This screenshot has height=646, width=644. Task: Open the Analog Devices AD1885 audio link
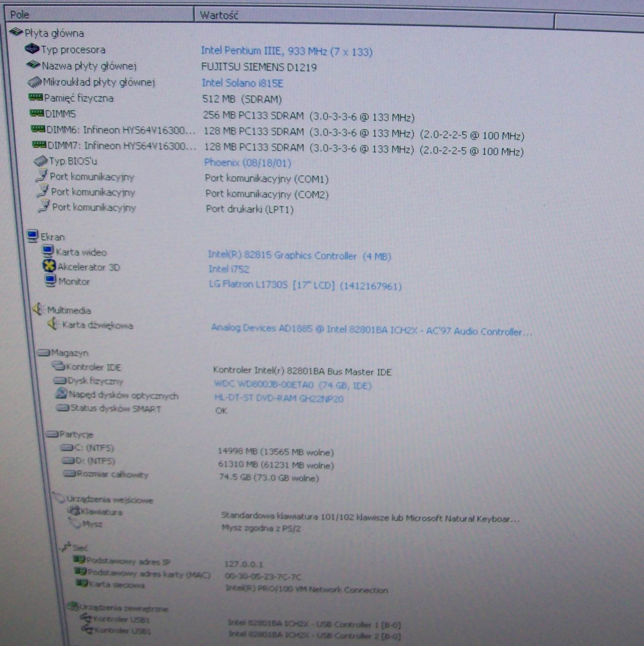[372, 329]
